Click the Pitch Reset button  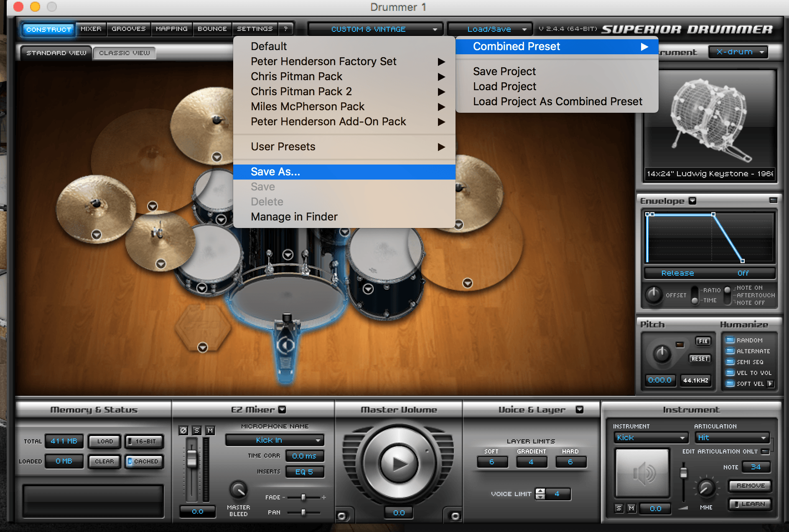pyautogui.click(x=699, y=359)
